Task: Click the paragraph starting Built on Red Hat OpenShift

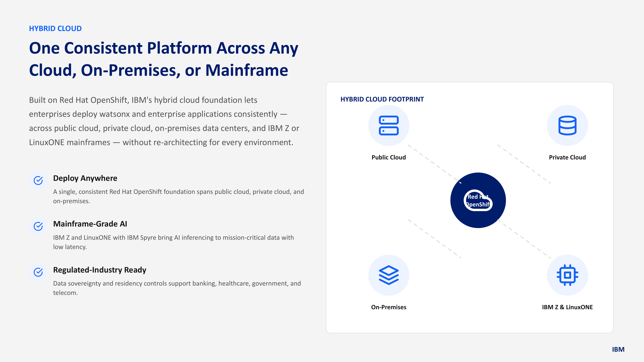Action: [x=164, y=121]
